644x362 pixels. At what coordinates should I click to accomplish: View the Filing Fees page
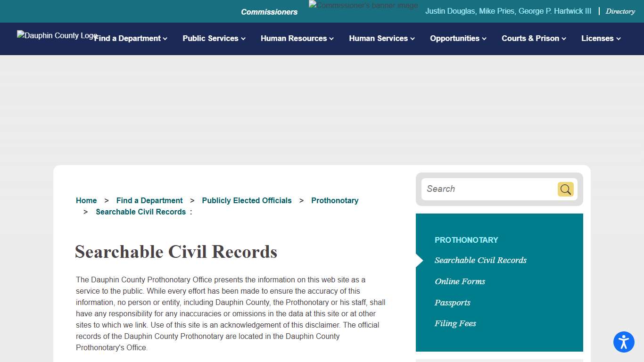(x=455, y=323)
